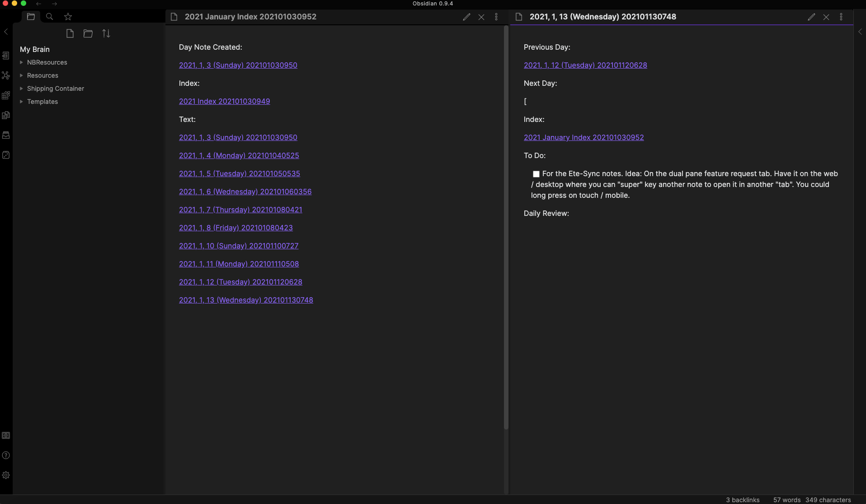Image resolution: width=866 pixels, height=504 pixels.
Task: Navigate back with the left arrow
Action: click(38, 4)
